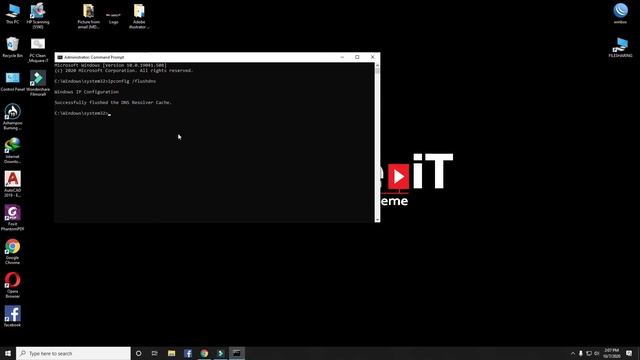Click Successfully flushed DNS Resolver Cache line

113,102
